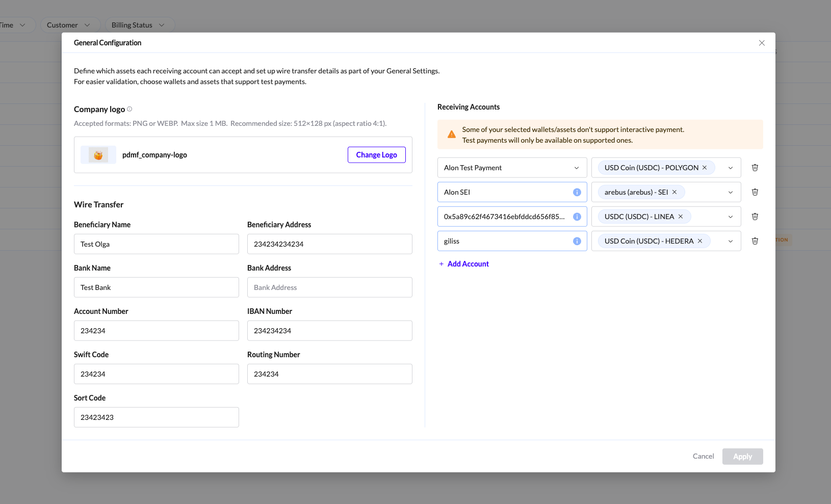831x504 pixels.
Task: Click the Bank Address input field
Action: (329, 287)
